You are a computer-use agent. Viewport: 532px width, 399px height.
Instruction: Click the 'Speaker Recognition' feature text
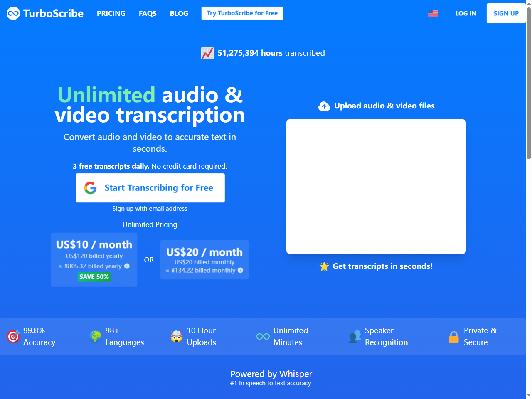point(387,336)
